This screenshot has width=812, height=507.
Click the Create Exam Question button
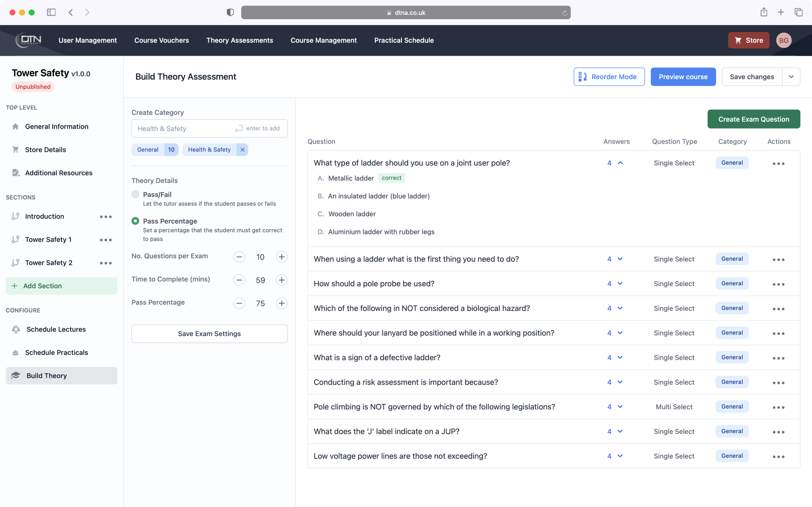754,119
